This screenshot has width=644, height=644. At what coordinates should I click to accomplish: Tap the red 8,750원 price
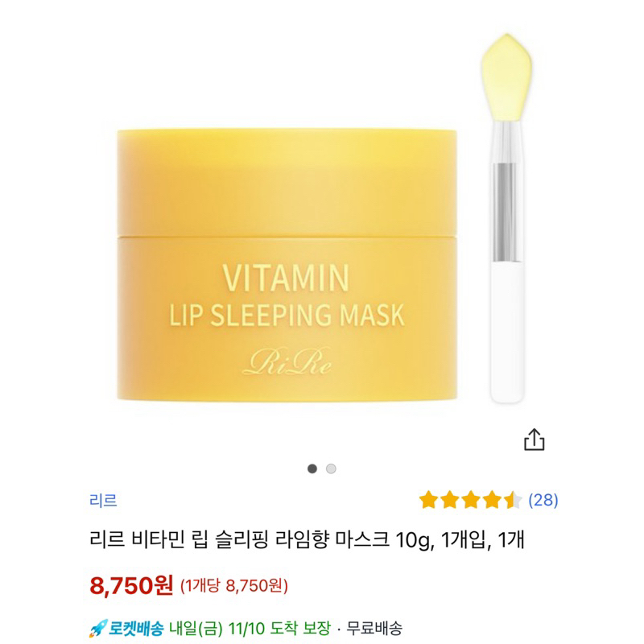pos(131,585)
